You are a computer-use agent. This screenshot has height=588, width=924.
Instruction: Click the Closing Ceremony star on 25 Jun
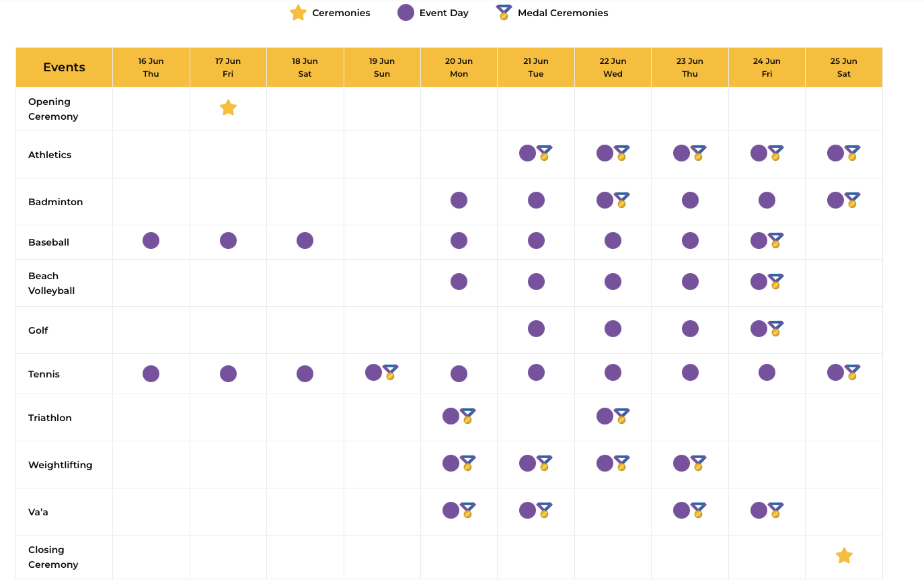[x=844, y=556]
